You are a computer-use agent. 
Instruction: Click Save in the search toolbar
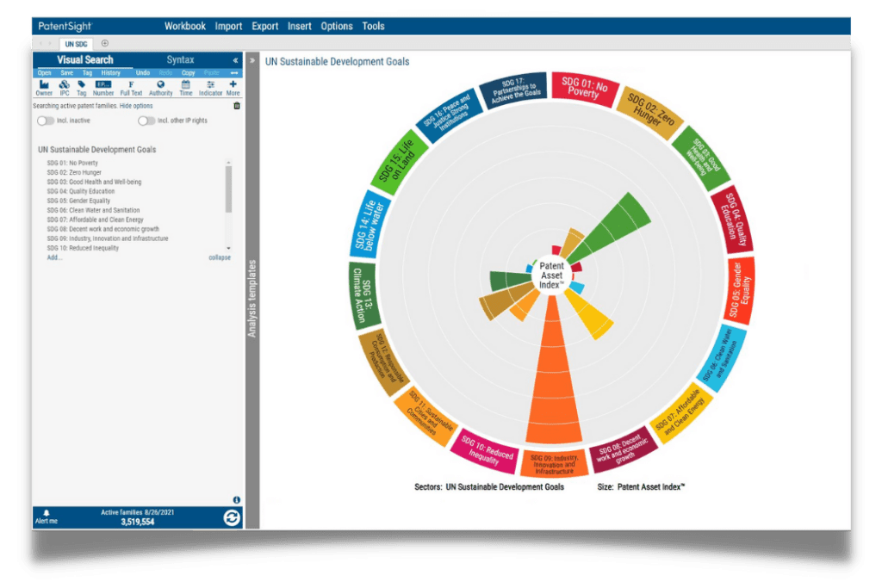(x=67, y=73)
